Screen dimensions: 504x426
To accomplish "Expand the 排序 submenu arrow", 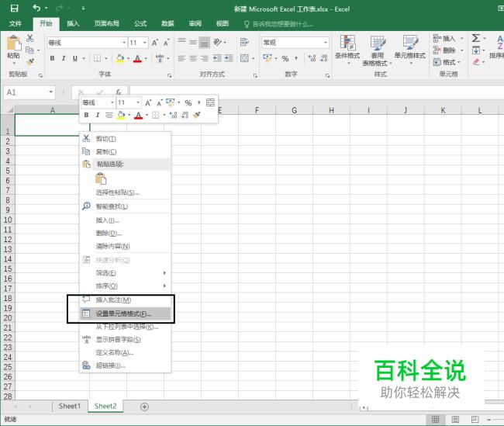I will click(x=164, y=286).
